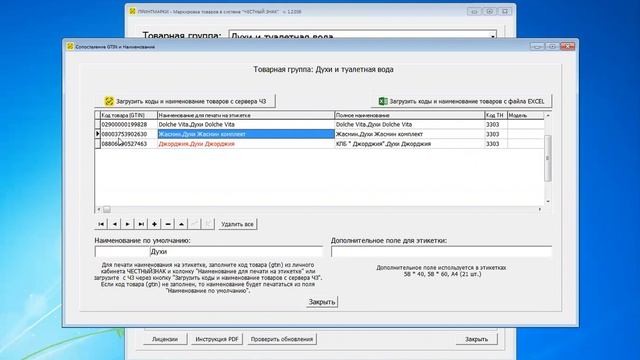Screen dimensions: 640x360
Task: Click the cancel edit navigator button
Action: (x=208, y=224)
